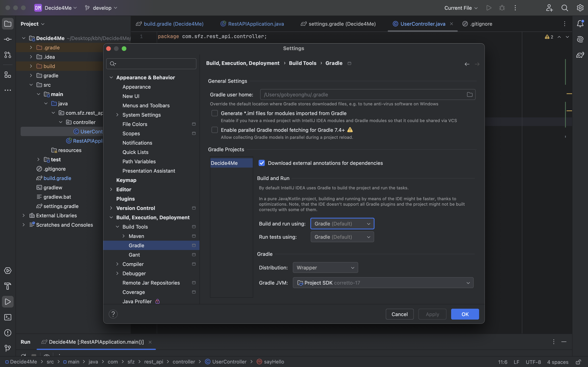Open the Structure tool window icon
Viewport: 588px width, 367px height.
point(8,75)
